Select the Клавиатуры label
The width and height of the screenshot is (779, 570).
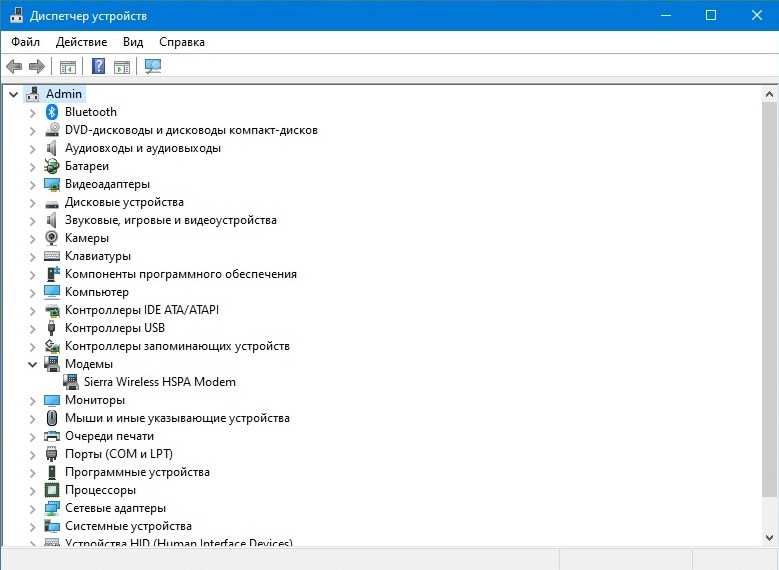coord(98,256)
